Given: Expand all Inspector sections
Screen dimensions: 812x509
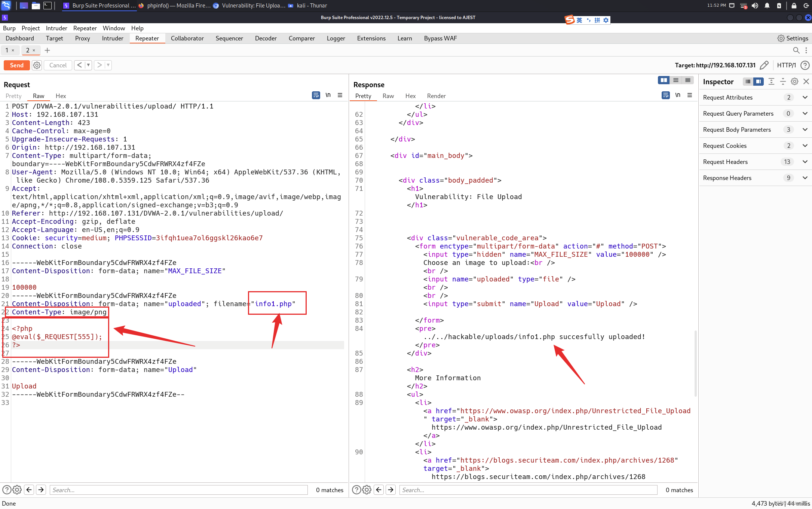Looking at the screenshot, I should pyautogui.click(x=771, y=82).
